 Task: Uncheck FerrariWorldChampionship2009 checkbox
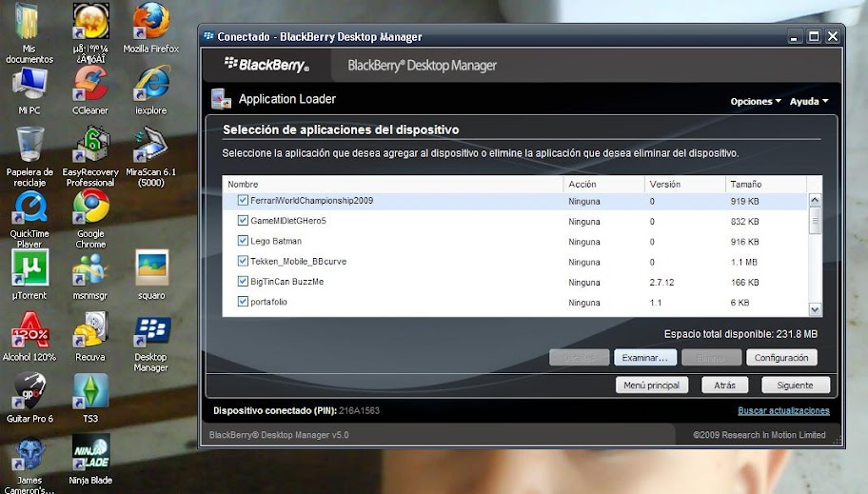pyautogui.click(x=243, y=201)
